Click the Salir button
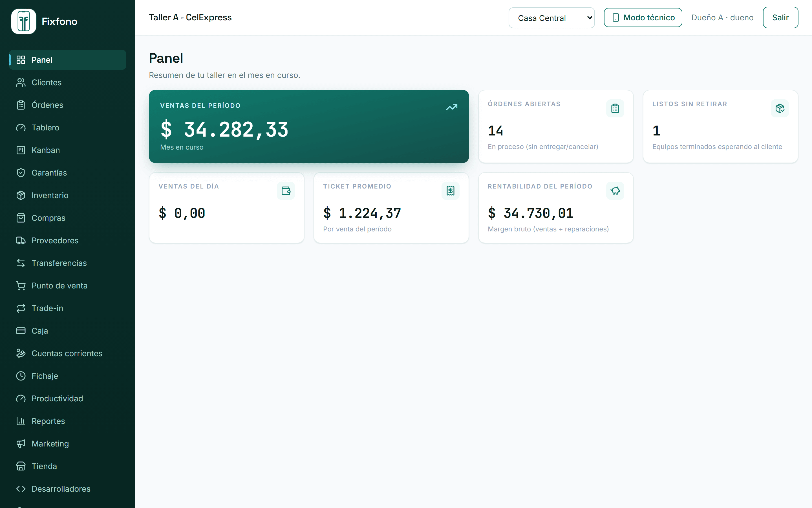The image size is (812, 508). [x=780, y=17]
